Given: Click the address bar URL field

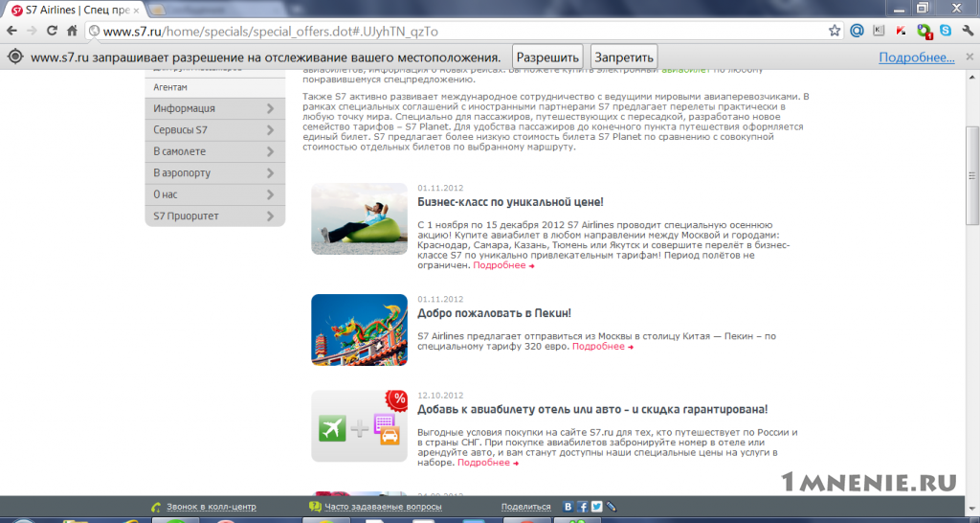Looking at the screenshot, I should (462, 31).
